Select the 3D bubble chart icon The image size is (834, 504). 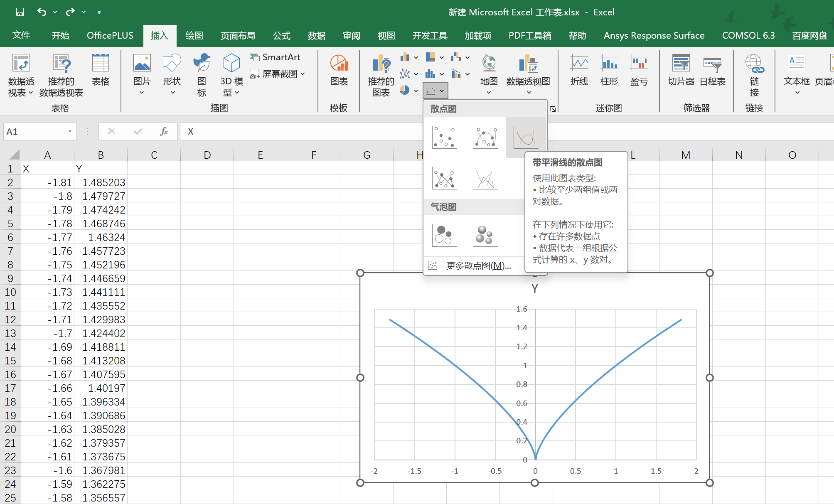(x=485, y=235)
